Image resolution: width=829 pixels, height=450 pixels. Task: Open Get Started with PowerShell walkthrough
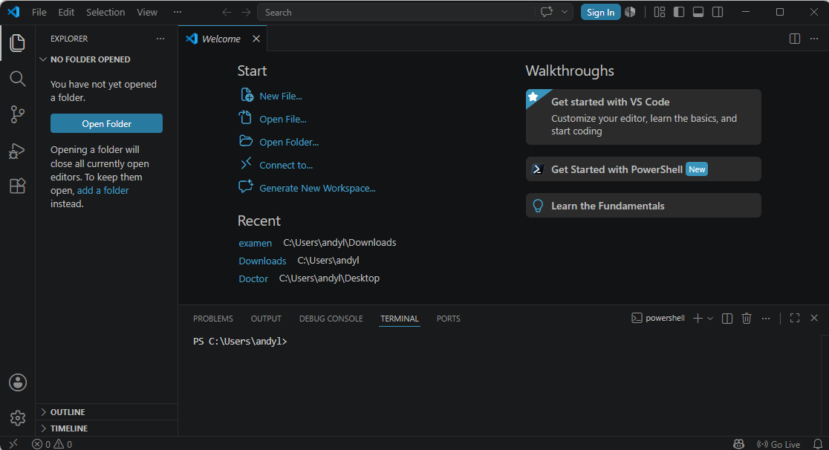coord(643,169)
